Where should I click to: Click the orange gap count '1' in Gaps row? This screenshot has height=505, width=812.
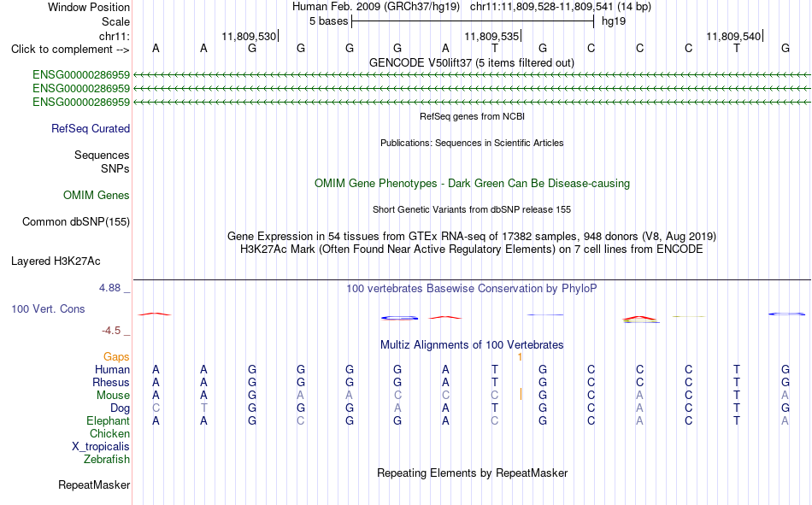[520, 357]
